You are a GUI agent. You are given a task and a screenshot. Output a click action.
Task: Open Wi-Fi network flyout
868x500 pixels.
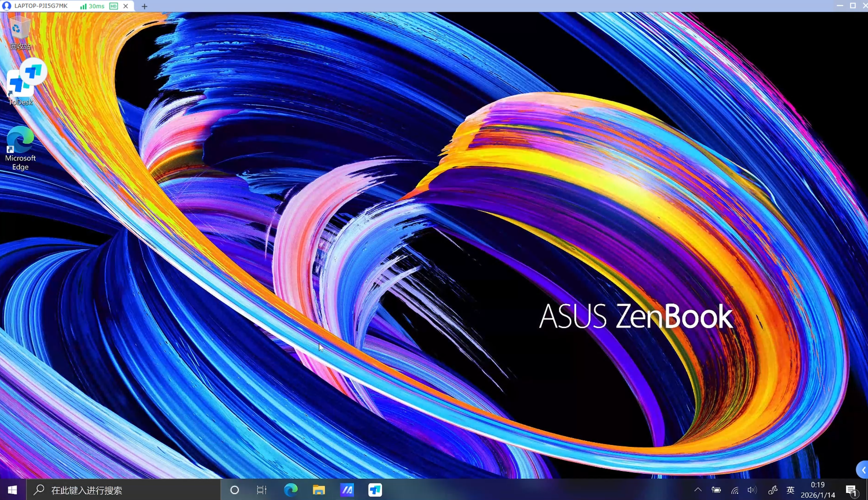[734, 490]
